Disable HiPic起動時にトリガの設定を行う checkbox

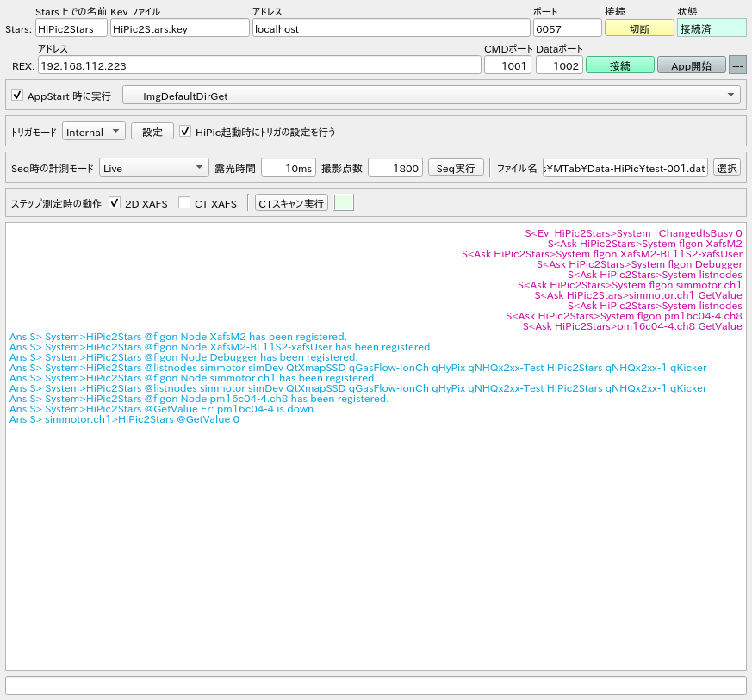tap(185, 132)
